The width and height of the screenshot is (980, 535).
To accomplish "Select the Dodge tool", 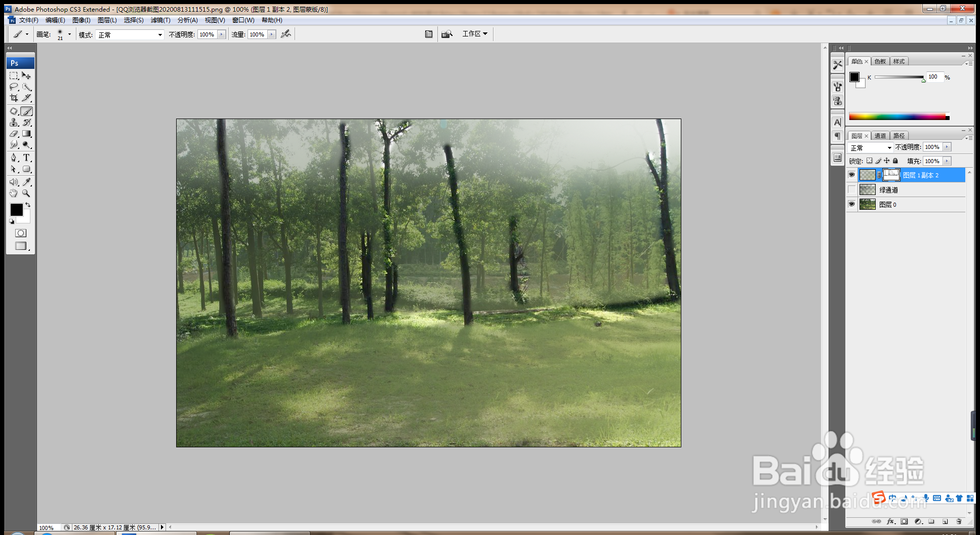I will 27,145.
